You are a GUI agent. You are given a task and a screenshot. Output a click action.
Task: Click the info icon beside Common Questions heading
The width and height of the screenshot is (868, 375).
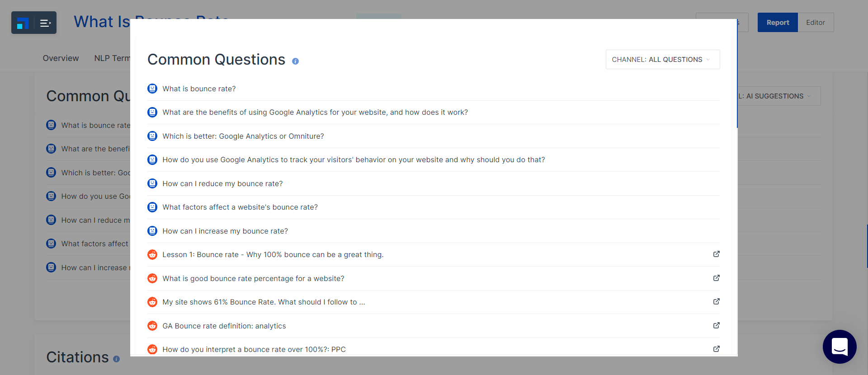click(x=295, y=61)
